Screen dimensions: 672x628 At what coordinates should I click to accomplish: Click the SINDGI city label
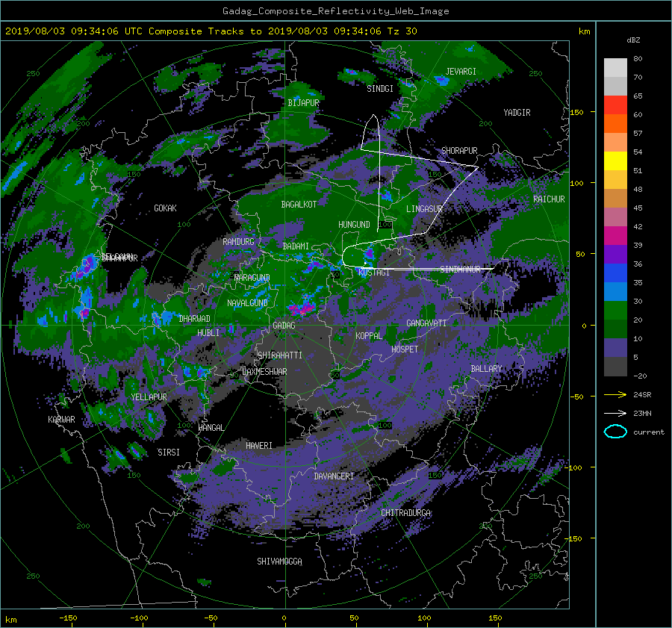click(380, 89)
